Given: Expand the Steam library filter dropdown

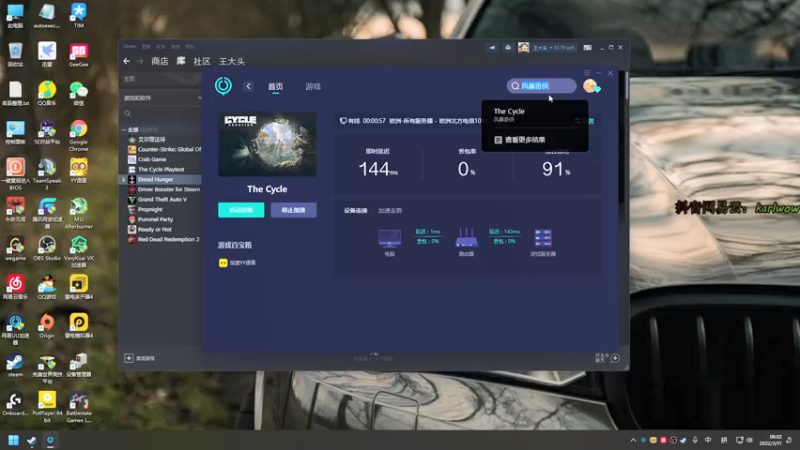Looking at the screenshot, I should [199, 97].
